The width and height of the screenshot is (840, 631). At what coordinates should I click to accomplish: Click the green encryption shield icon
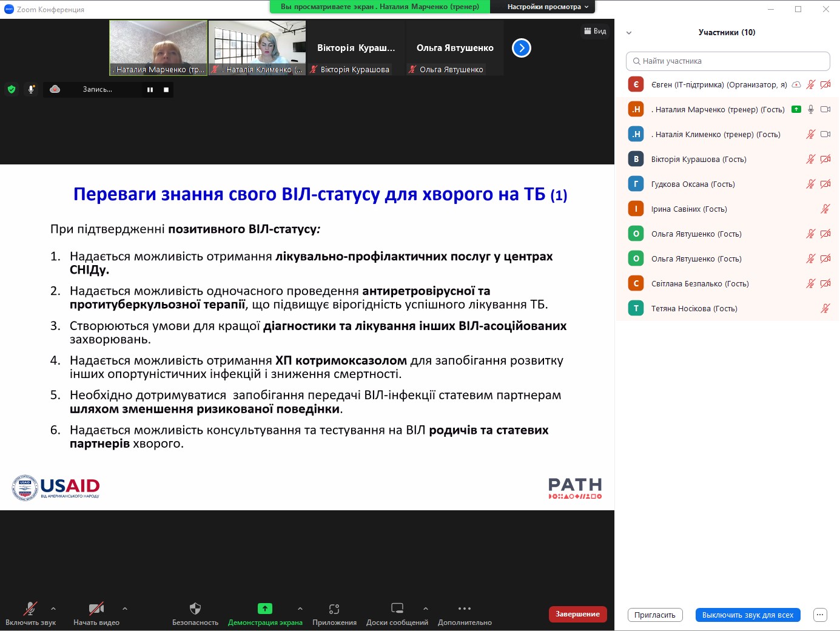(12, 89)
